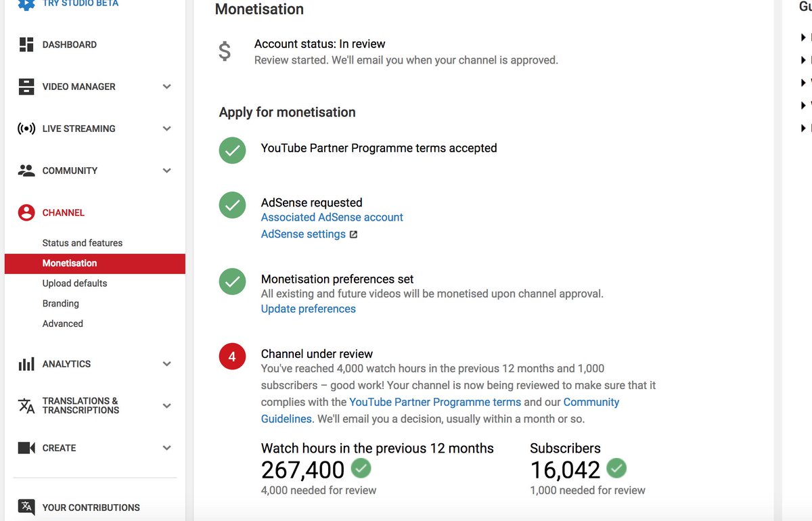
Task: Click the Translations & Transcriptions language icon
Action: tap(26, 406)
